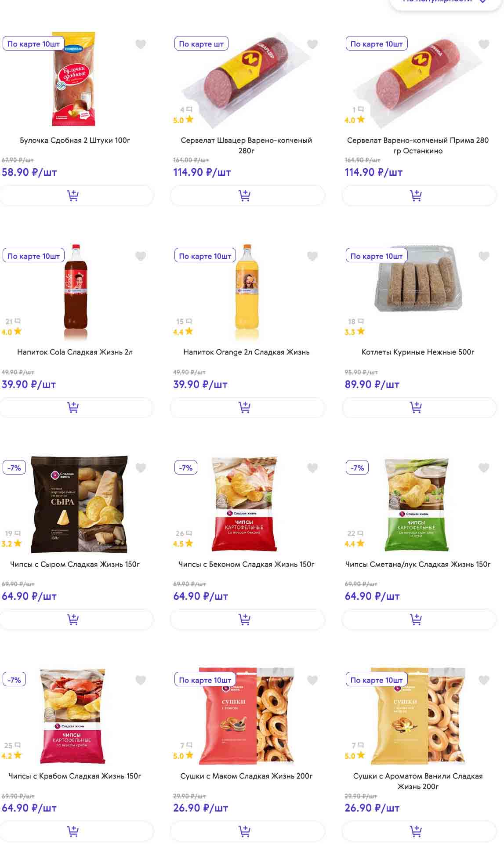The height and width of the screenshot is (848, 504).
Task: Add Чипсы с Крабом to cart
Action: tap(73, 831)
